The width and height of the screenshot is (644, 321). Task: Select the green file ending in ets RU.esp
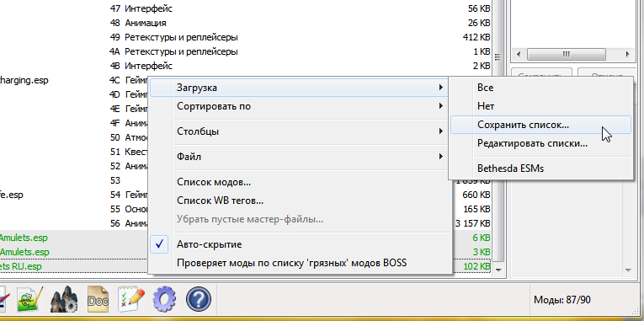pos(20,267)
